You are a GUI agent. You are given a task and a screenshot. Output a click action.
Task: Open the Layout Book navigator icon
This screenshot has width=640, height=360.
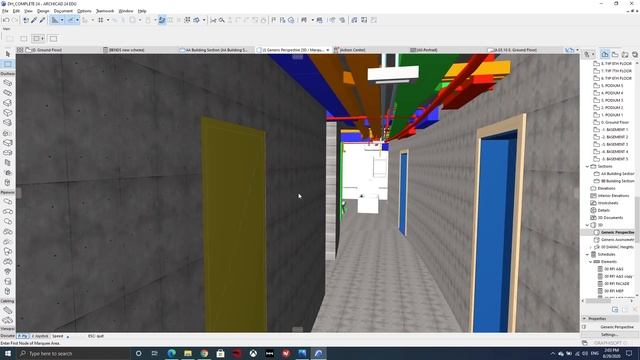[x=625, y=54]
